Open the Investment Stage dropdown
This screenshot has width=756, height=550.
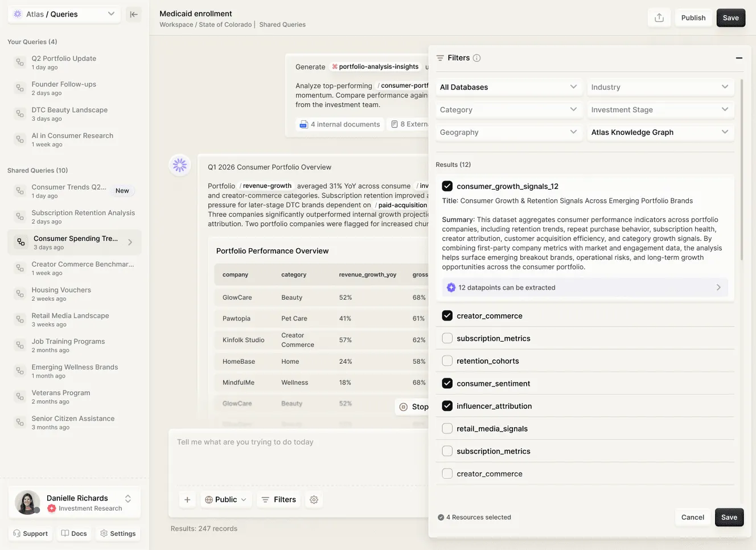660,109
